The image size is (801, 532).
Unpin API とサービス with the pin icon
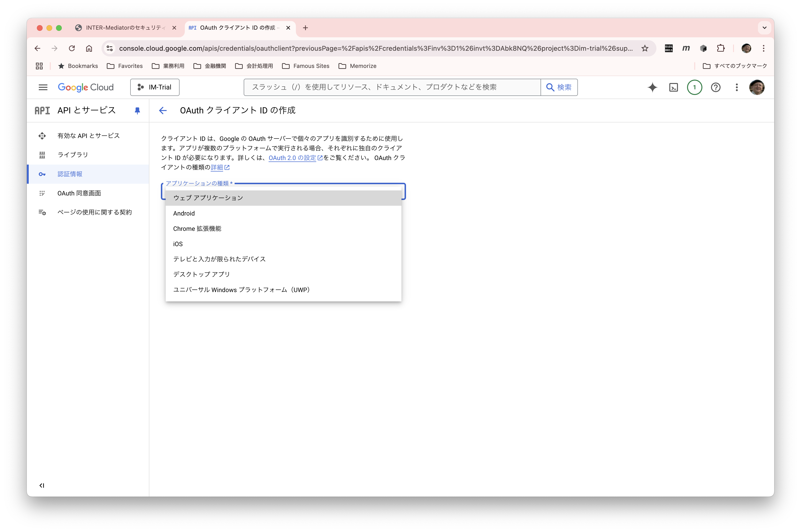click(x=137, y=111)
